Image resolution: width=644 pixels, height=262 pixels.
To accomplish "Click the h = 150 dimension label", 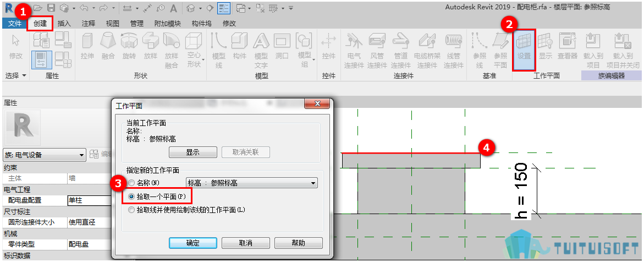I will point(521,191).
